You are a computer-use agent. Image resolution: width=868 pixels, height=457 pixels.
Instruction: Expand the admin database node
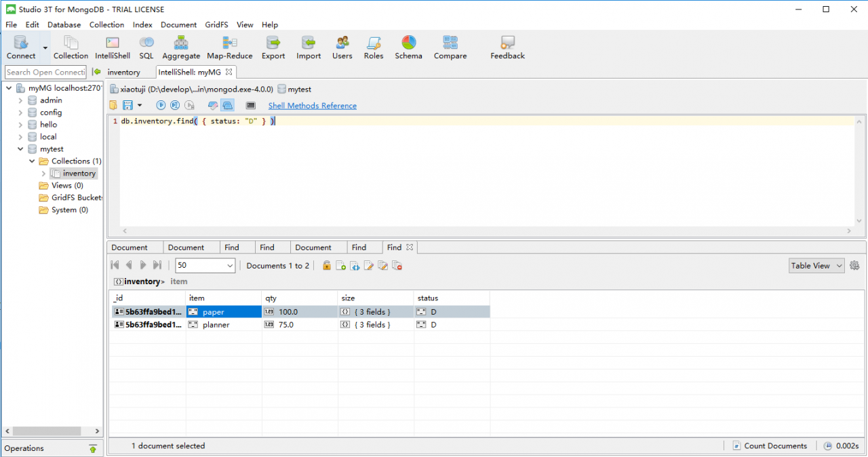click(20, 100)
